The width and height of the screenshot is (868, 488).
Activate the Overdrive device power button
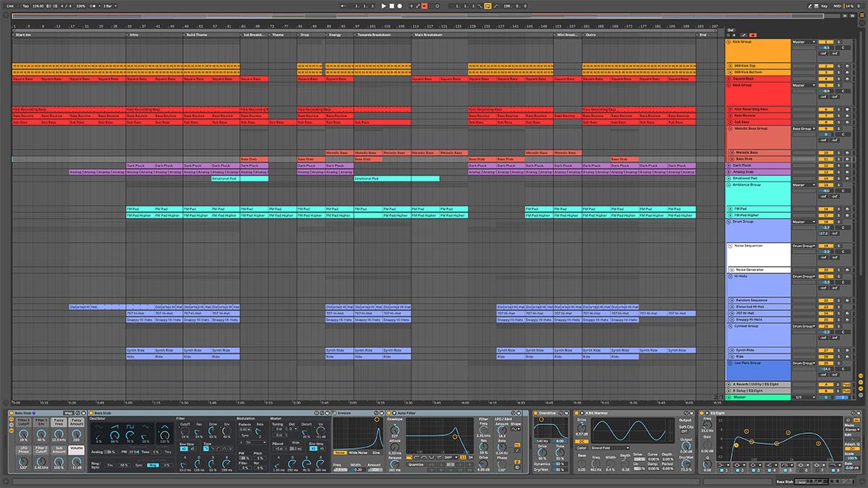point(536,413)
